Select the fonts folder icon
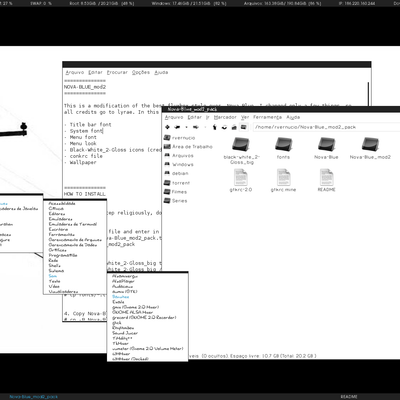 pyautogui.click(x=283, y=145)
